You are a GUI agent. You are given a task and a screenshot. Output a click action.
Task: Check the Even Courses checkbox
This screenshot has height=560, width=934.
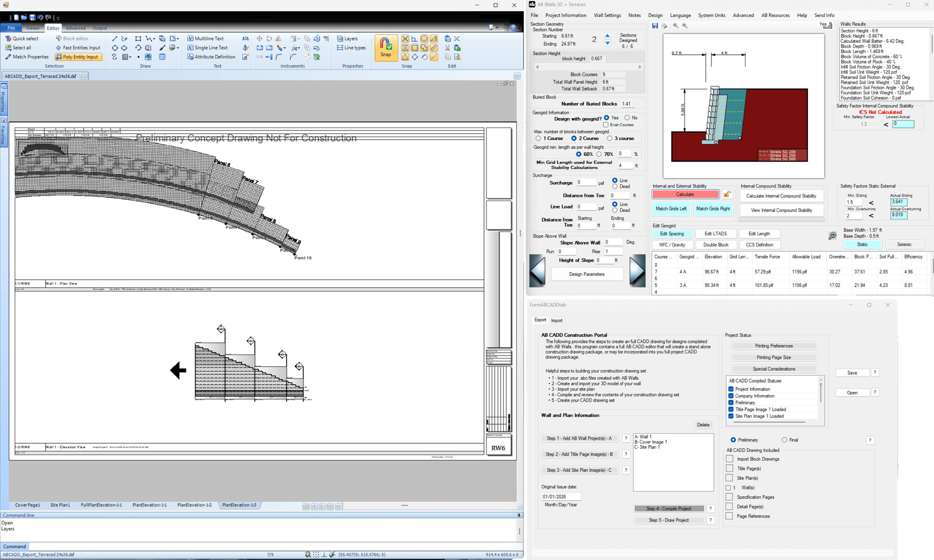[x=606, y=125]
